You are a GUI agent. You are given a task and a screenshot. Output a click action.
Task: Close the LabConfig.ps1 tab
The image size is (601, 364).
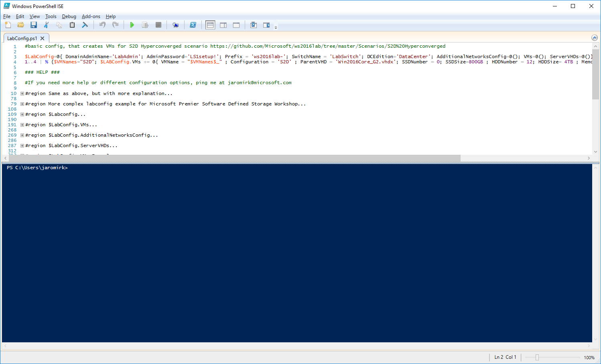42,38
